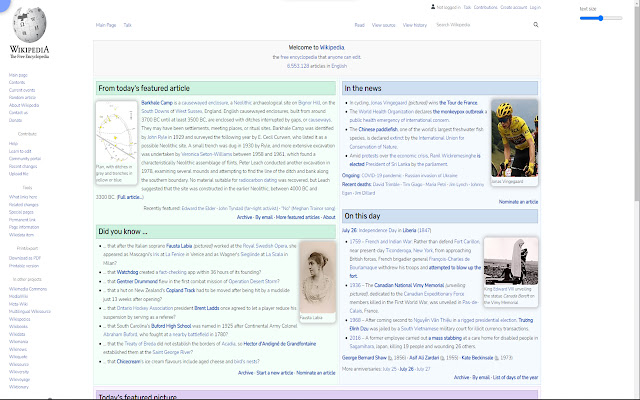The image size is (640, 400).
Task: Open the Wiktionary project link
Action: pyautogui.click(x=19, y=387)
